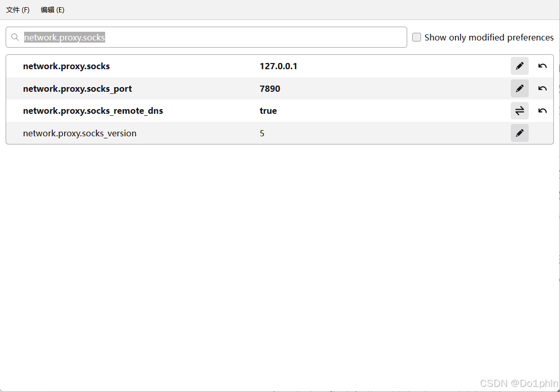
Task: Click the true value of socks_remote_dns
Action: pyautogui.click(x=268, y=111)
